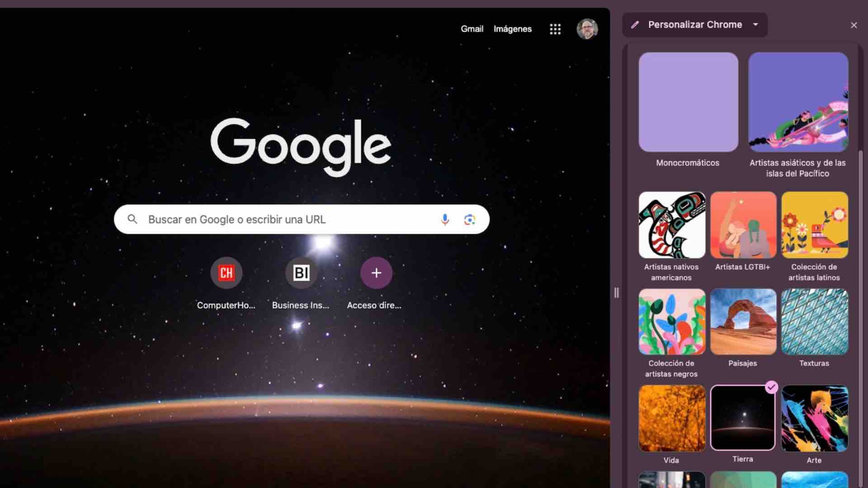This screenshot has width=868, height=488.
Task: Open Artistas asiáticos y de las islas thumbnail
Action: coord(798,102)
